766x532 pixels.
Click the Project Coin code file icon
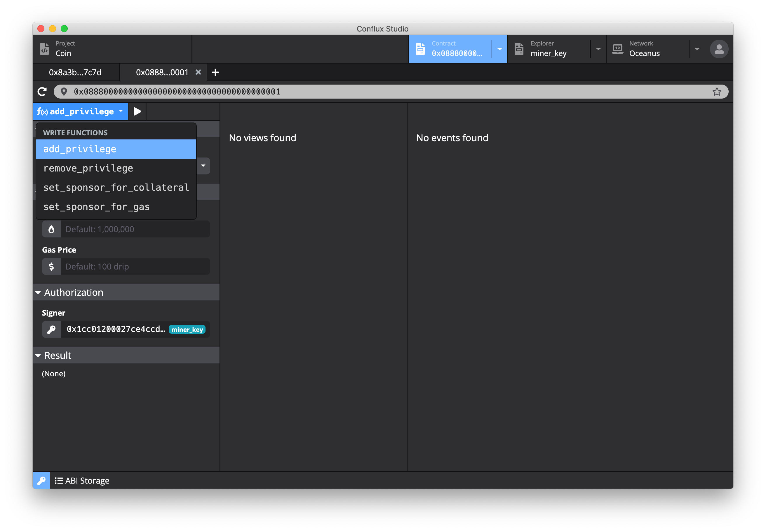click(x=45, y=49)
